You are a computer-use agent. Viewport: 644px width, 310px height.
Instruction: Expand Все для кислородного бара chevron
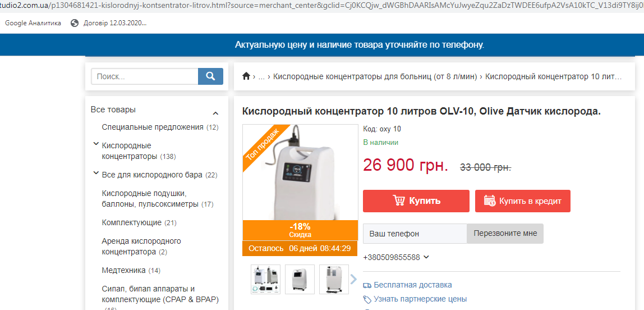point(96,174)
